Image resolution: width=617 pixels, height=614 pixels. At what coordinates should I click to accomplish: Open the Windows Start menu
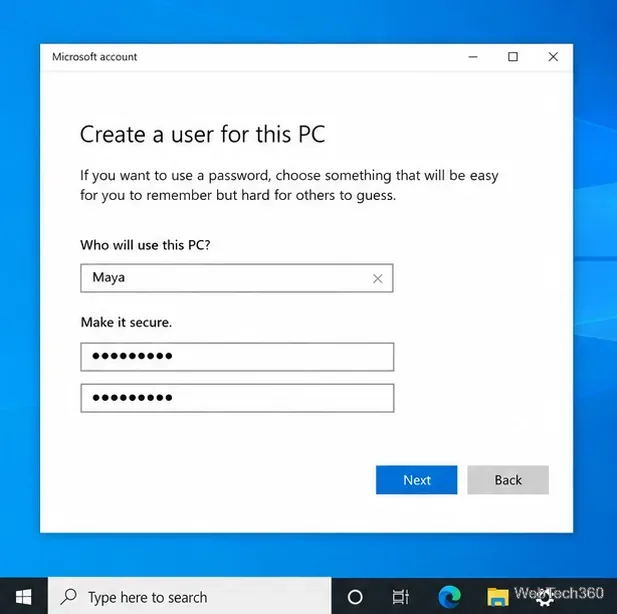click(x=24, y=597)
